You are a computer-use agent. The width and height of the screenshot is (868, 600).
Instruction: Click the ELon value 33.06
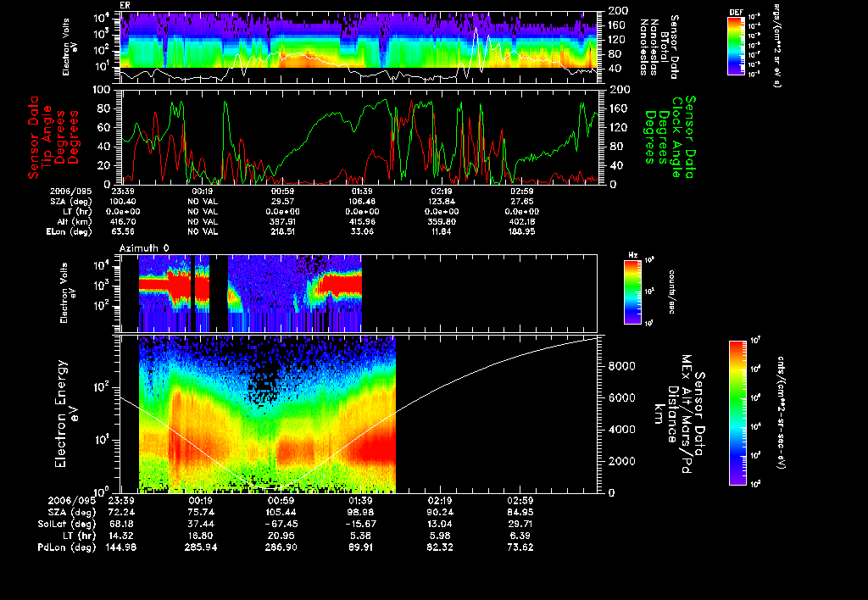pyautogui.click(x=362, y=232)
